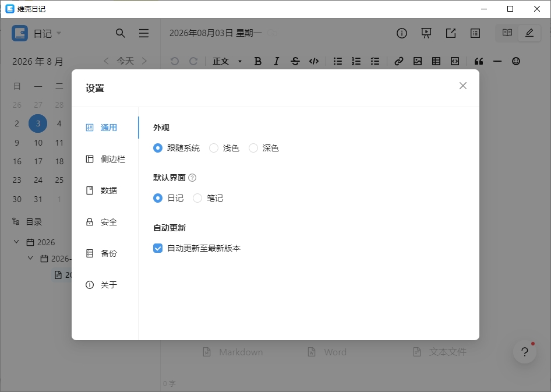Click the redo icon
Viewport: 551px width, 392px height.
[x=193, y=62]
